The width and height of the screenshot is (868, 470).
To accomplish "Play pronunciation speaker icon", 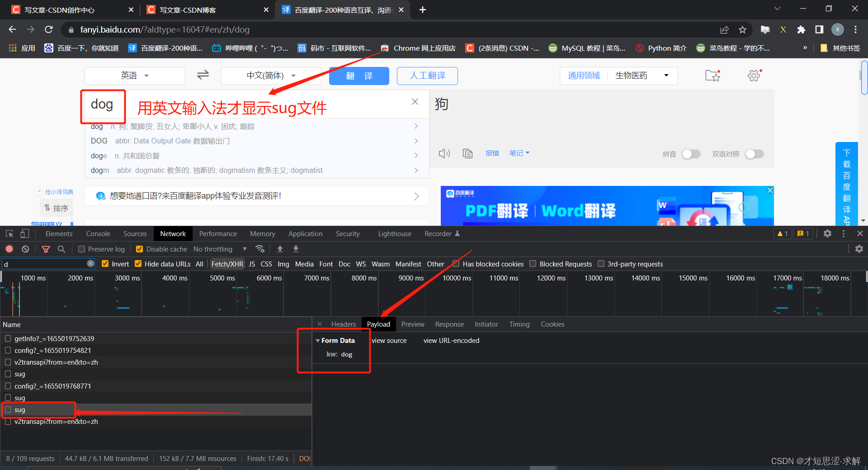I will click(444, 153).
